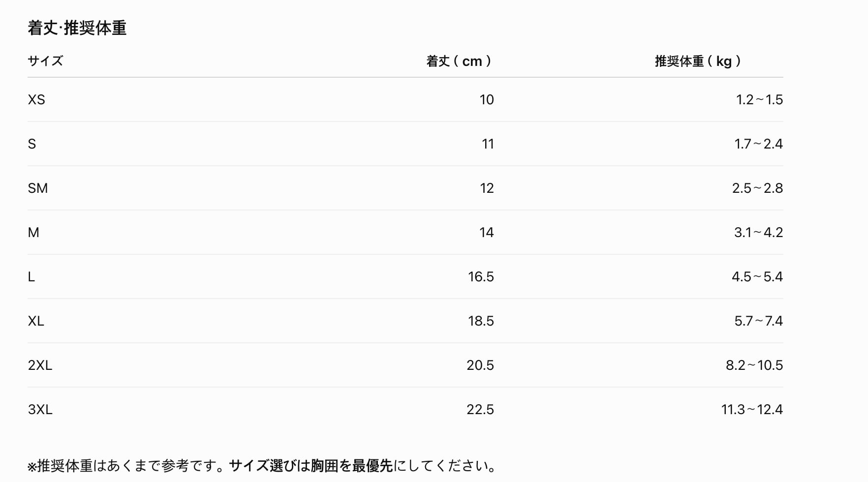Click weight range 11.3~12.4 for 3XL
868x482 pixels.
coord(752,409)
